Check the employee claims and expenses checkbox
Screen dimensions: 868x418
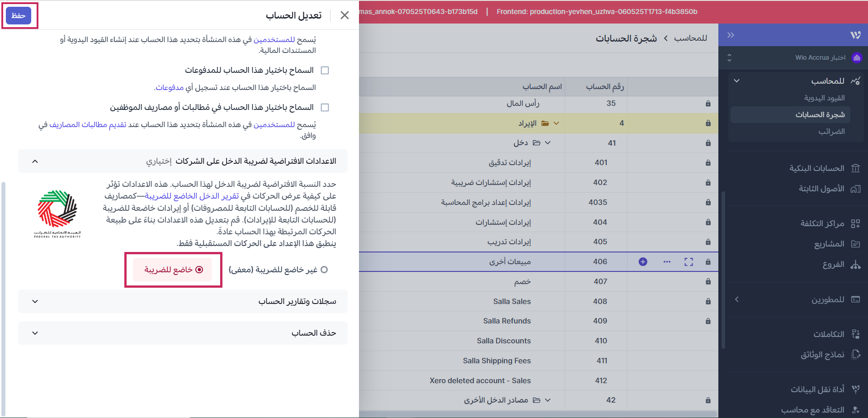tap(325, 108)
